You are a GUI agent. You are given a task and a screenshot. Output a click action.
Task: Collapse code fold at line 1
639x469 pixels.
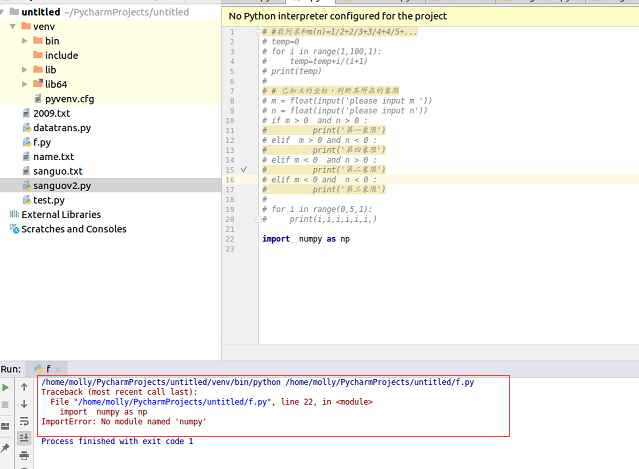[258, 32]
